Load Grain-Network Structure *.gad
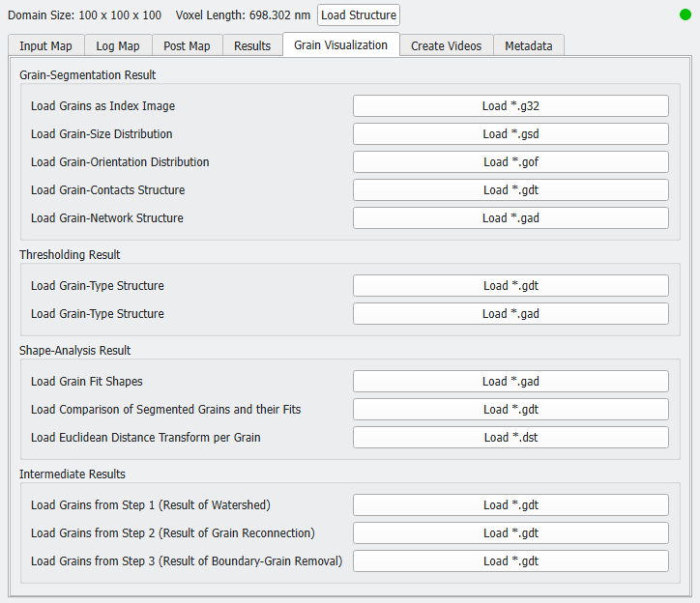 tap(510, 217)
